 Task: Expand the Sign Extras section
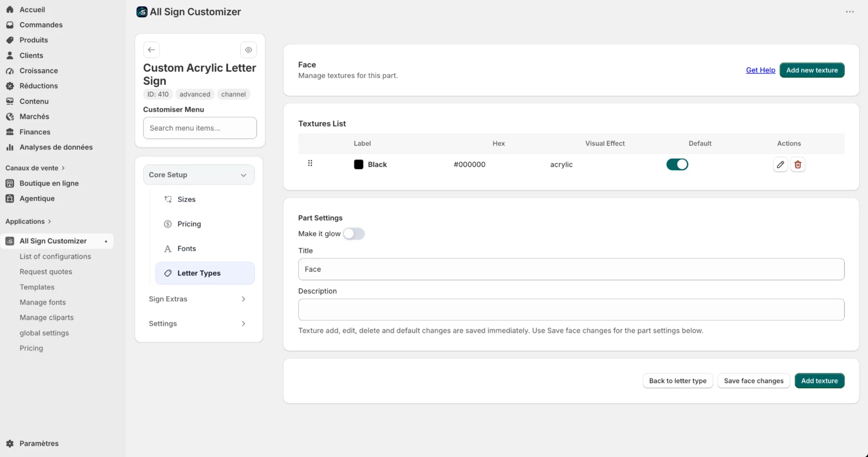tap(199, 299)
